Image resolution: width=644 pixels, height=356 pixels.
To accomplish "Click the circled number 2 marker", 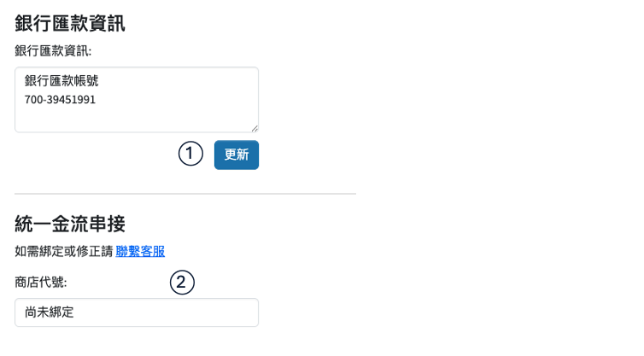I will pos(182,282).
